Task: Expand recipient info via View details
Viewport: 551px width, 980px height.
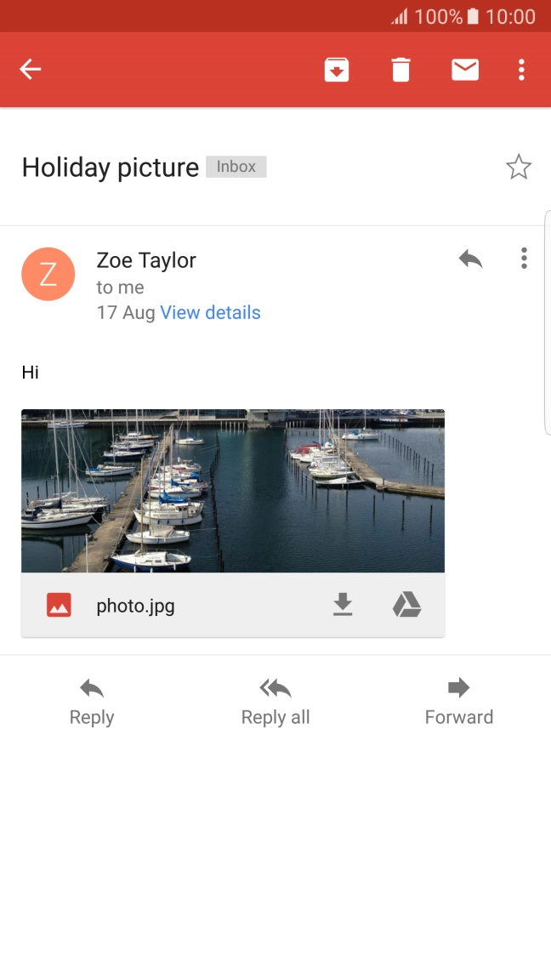Action: point(210,312)
